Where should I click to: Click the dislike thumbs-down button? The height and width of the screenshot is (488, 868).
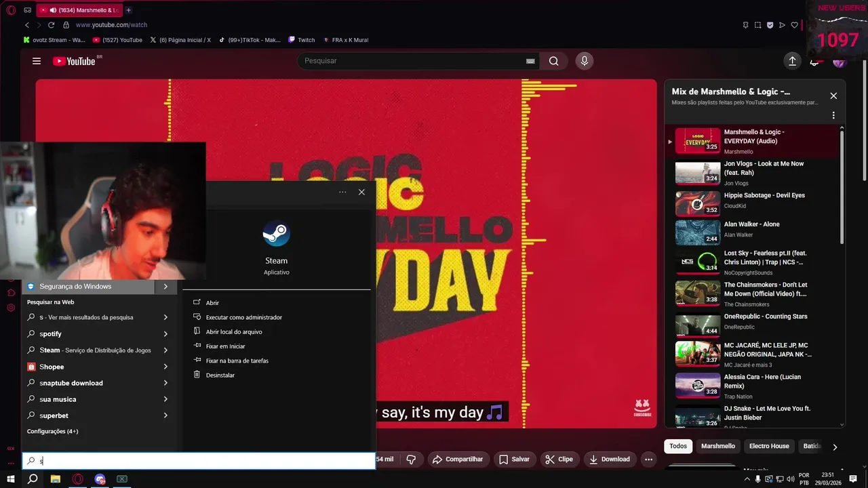point(411,459)
